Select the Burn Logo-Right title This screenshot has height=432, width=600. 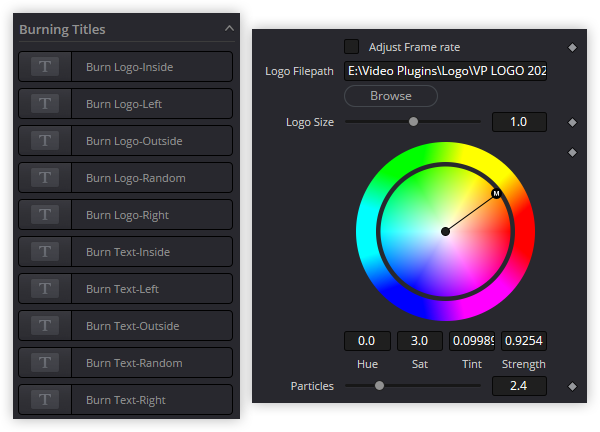pos(126,215)
